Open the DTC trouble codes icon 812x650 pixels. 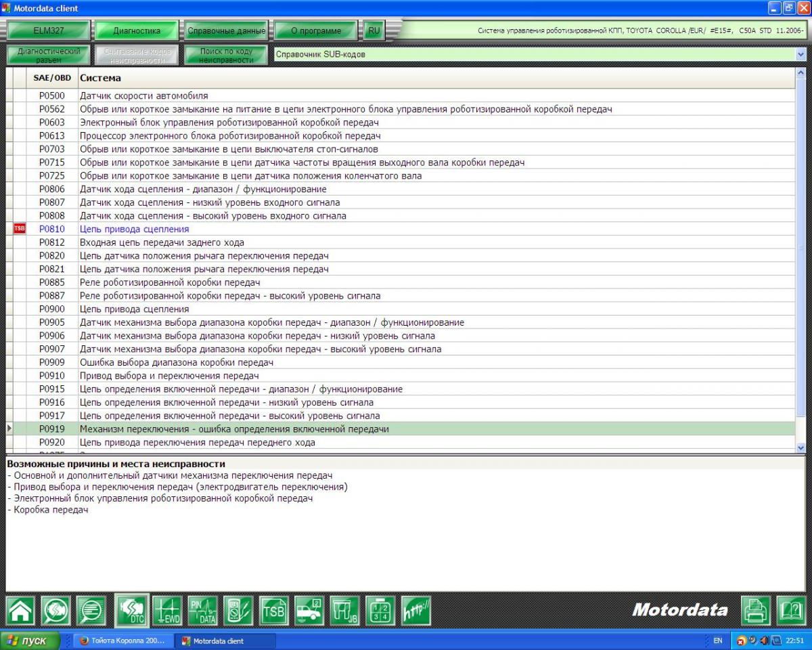[131, 610]
